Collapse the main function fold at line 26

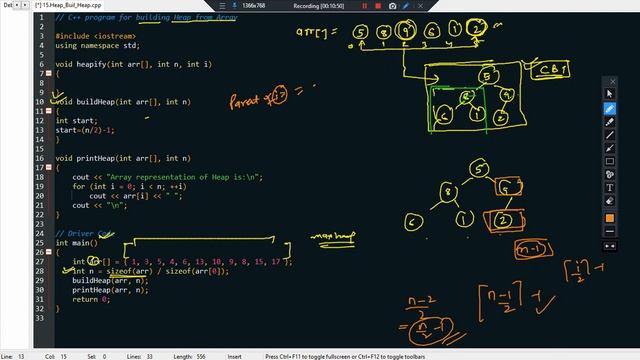point(49,252)
